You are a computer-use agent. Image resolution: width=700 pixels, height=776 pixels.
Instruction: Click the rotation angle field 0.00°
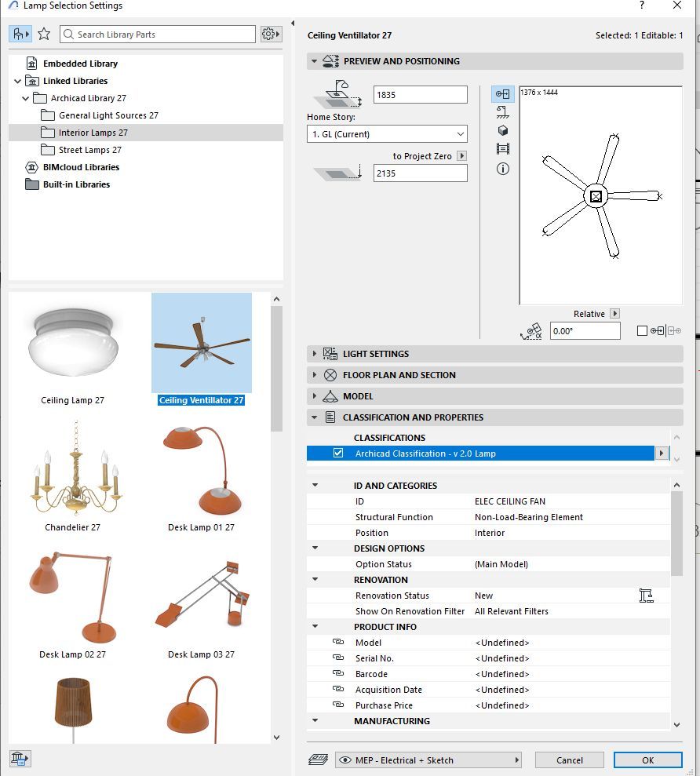pyautogui.click(x=585, y=331)
